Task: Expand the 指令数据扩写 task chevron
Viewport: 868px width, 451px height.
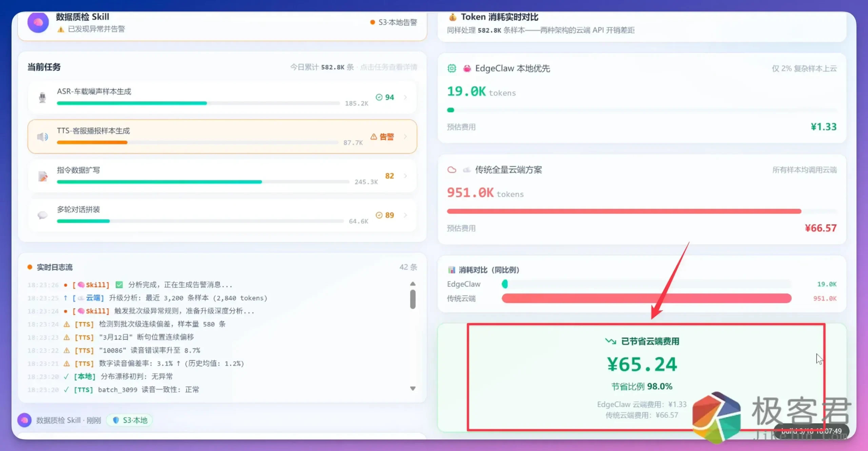Action: point(406,176)
